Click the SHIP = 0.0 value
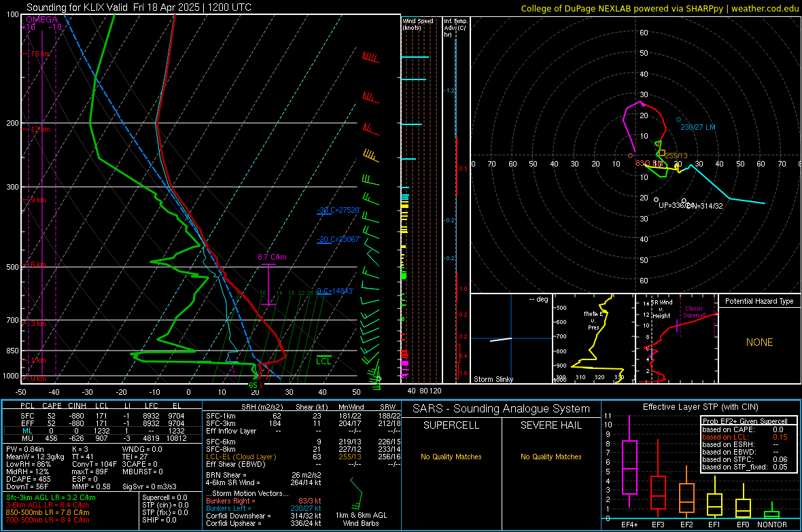 [x=159, y=520]
